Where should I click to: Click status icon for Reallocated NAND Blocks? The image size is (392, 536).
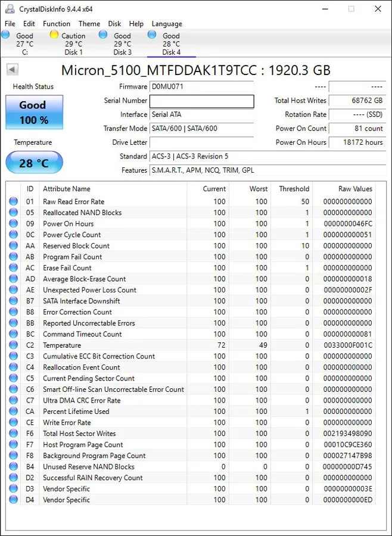coord(13,212)
